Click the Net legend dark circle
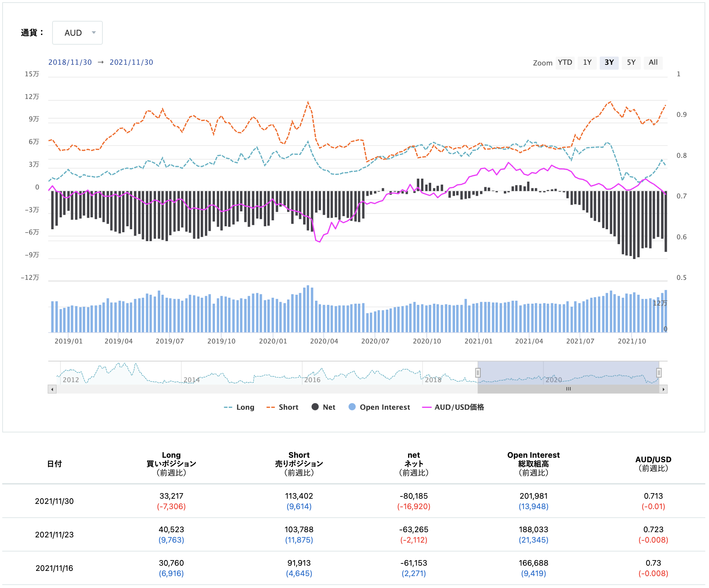Screen dimensions: 709x588 (315, 407)
